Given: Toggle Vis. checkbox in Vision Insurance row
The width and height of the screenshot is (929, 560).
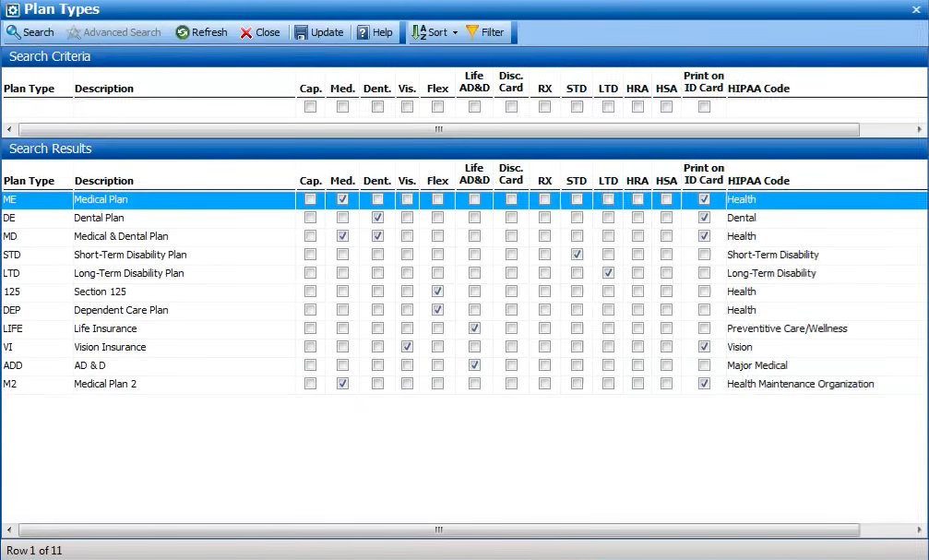Looking at the screenshot, I should pos(407,346).
